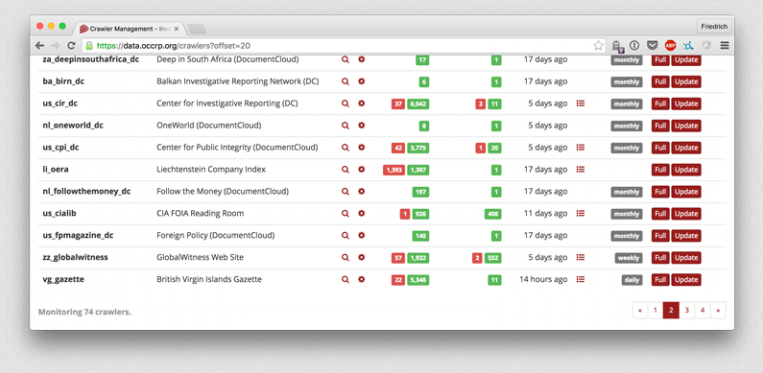The height and width of the screenshot is (373, 763).
Task: Go back using browser back arrow
Action: [40, 45]
